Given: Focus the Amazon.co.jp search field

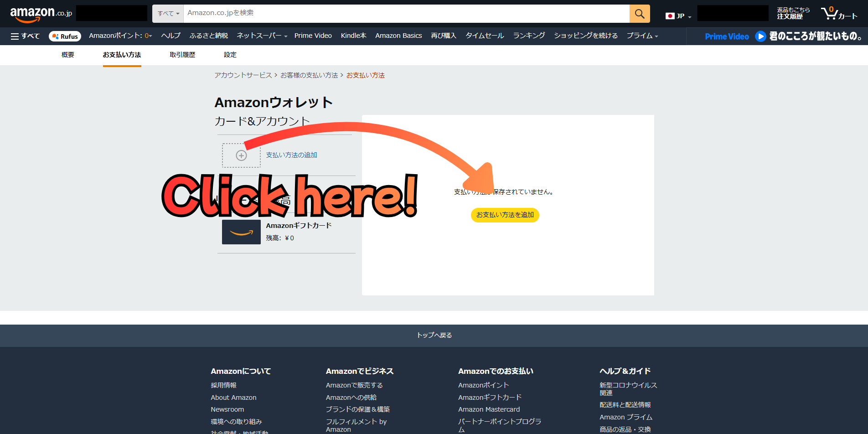Looking at the screenshot, I should pos(406,14).
